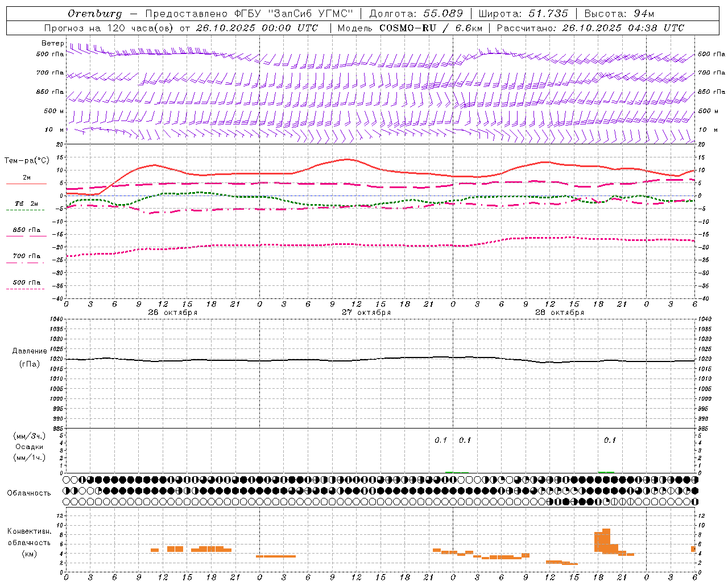This screenshot has width=728, height=582.
Task: Click the red '2м' temperature legend line
Action: coord(26,184)
